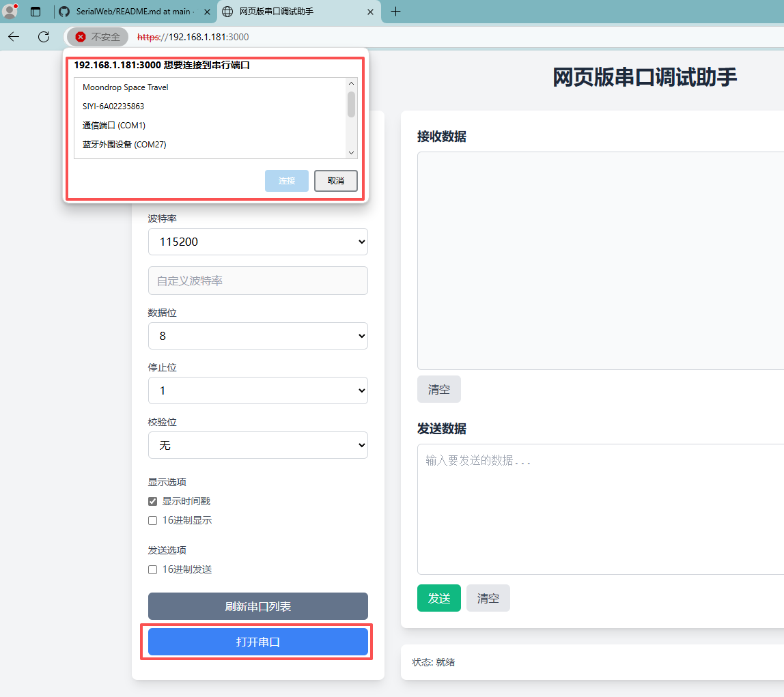Open the 校验位 dropdown showing 无
Image resolution: width=784 pixels, height=697 pixels.
(258, 445)
